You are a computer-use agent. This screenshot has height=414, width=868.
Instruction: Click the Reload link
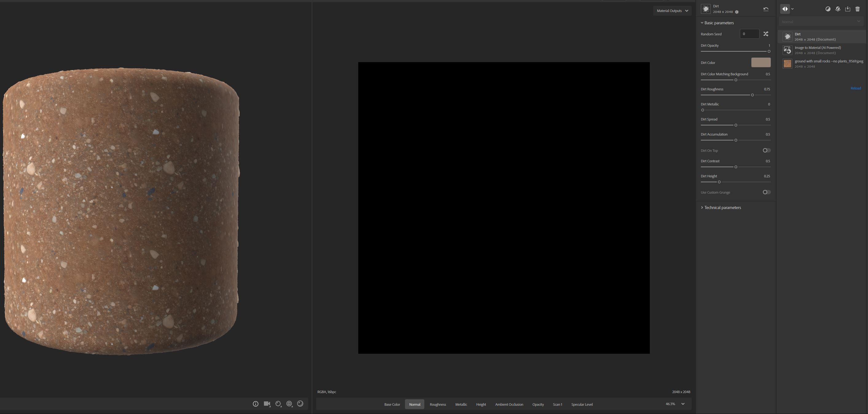[856, 88]
